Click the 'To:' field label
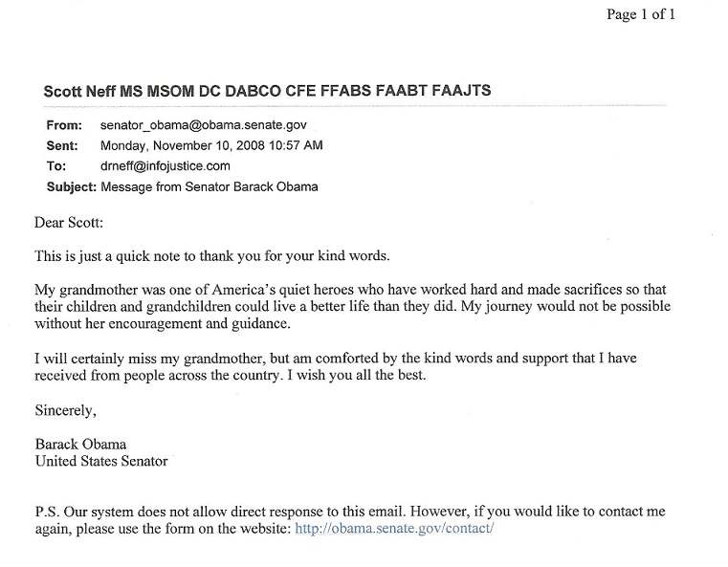The image size is (728, 567). tap(56, 166)
